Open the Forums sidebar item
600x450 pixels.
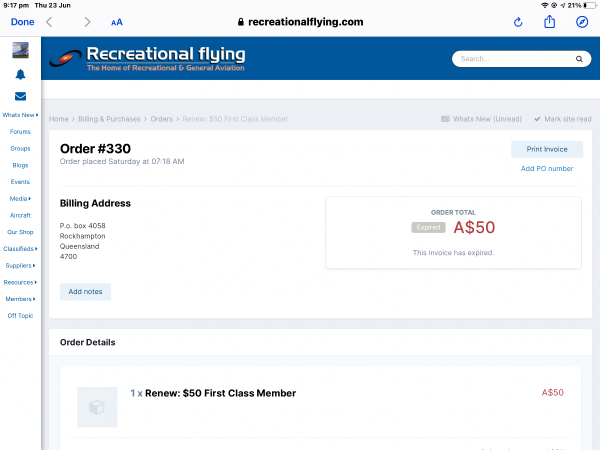(x=20, y=131)
